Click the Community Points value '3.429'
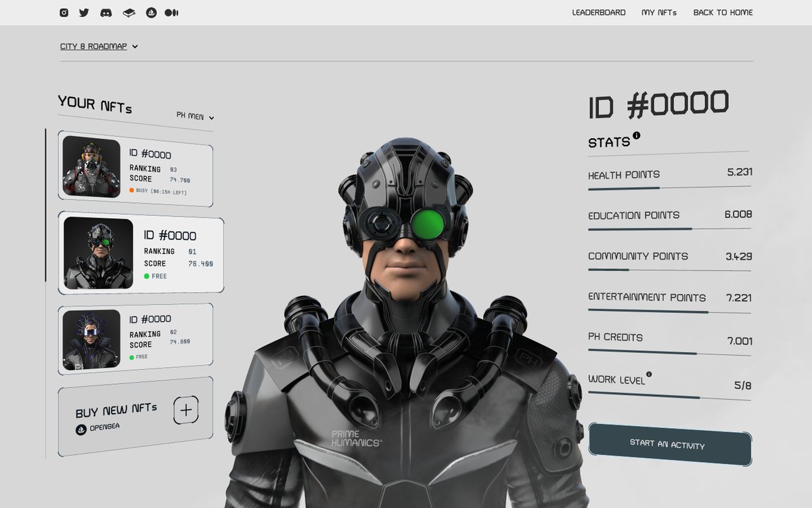Viewport: 812px width, 508px height. [739, 257]
